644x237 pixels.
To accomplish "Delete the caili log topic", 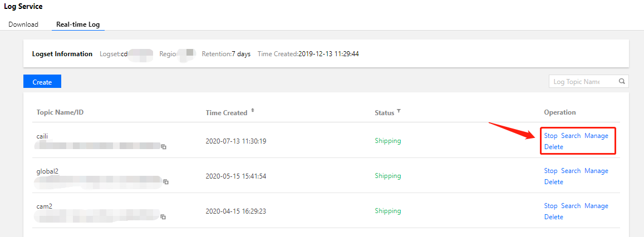I will [553, 147].
